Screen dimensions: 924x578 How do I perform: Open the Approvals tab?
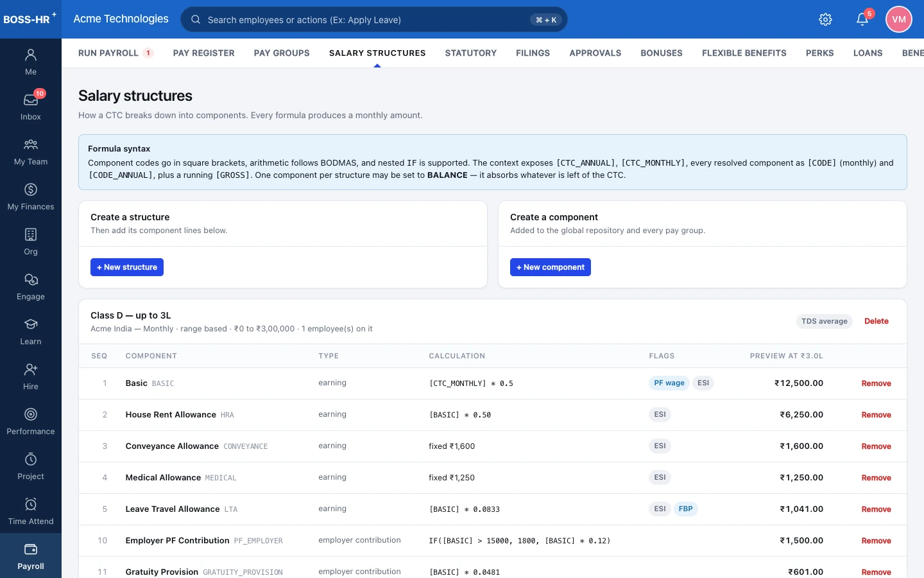595,53
